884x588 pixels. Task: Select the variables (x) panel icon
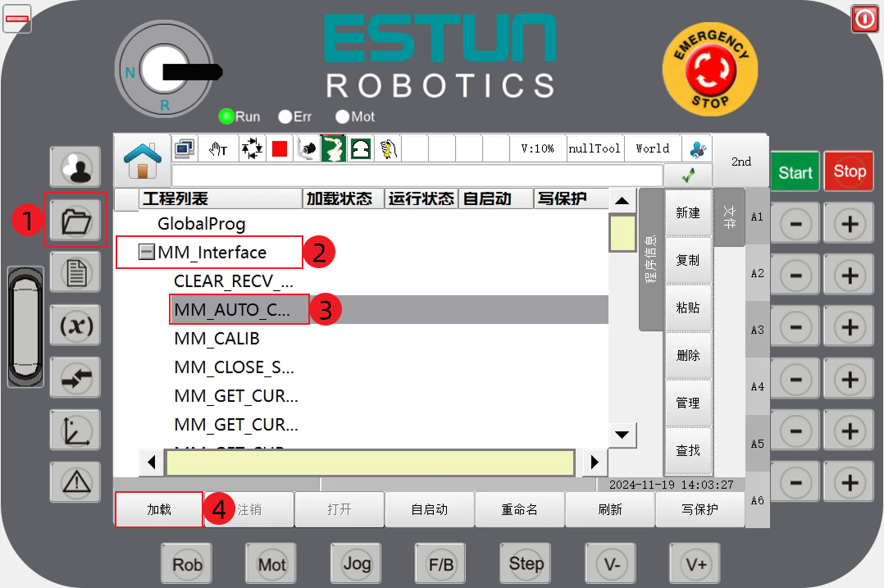click(75, 326)
